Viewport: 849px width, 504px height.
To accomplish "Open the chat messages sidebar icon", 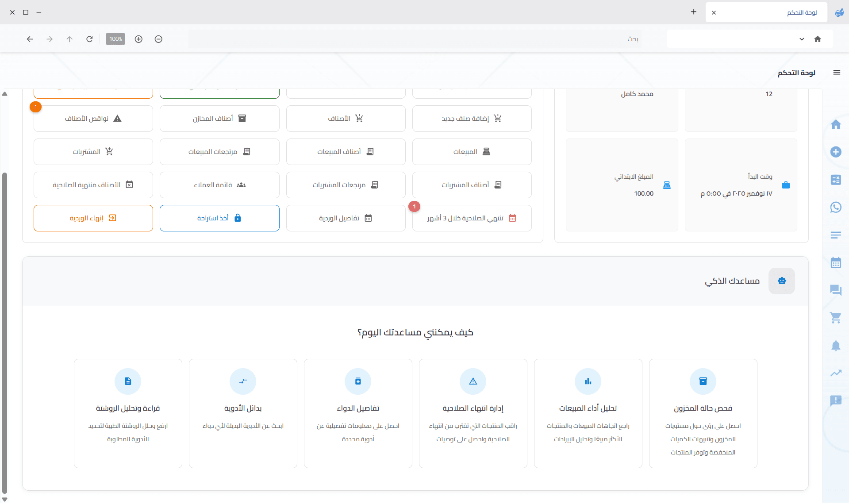I will [x=835, y=290].
